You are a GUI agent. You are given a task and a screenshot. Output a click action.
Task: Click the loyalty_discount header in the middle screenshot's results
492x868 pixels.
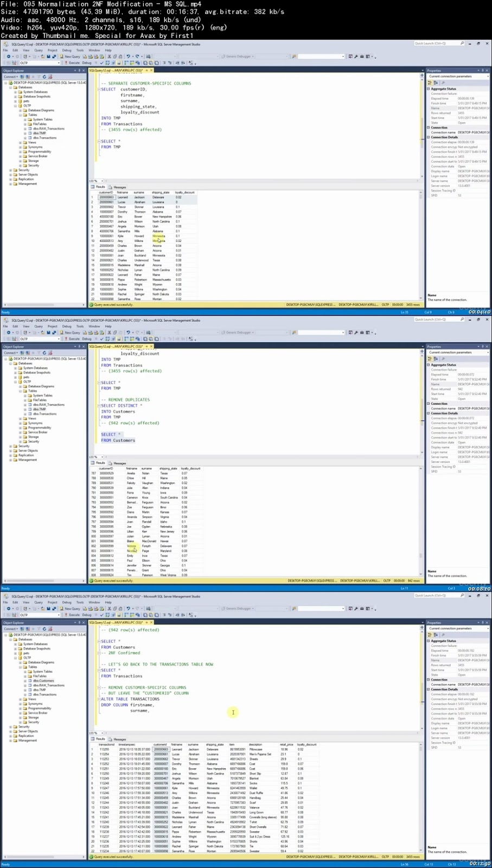[191, 469]
